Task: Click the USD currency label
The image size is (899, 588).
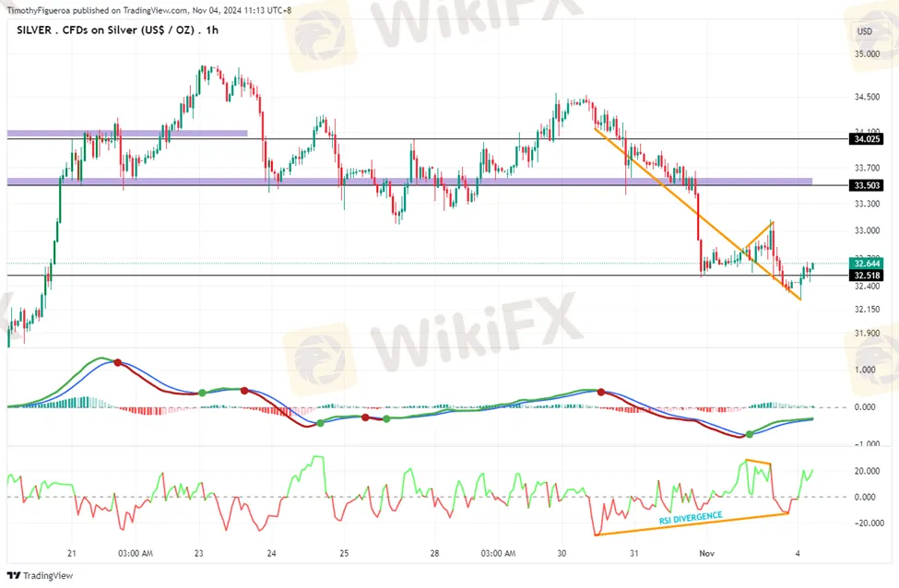Action: pos(864,31)
